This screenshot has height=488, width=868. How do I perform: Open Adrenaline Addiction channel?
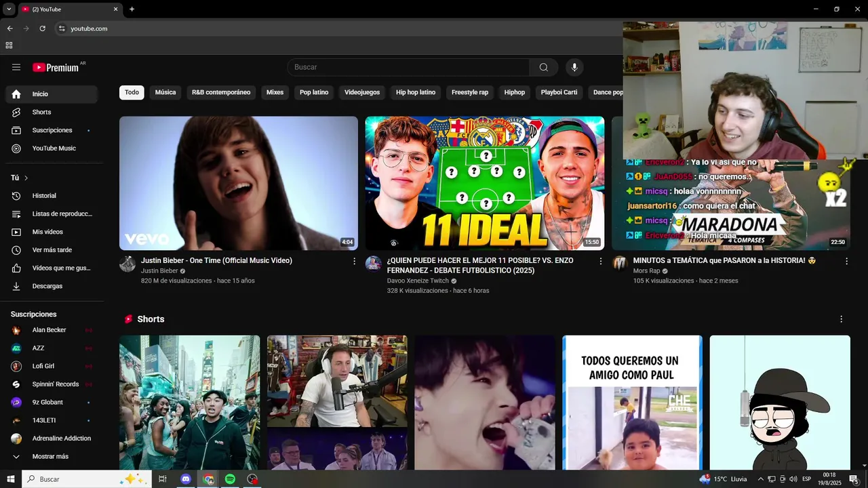coord(52,439)
